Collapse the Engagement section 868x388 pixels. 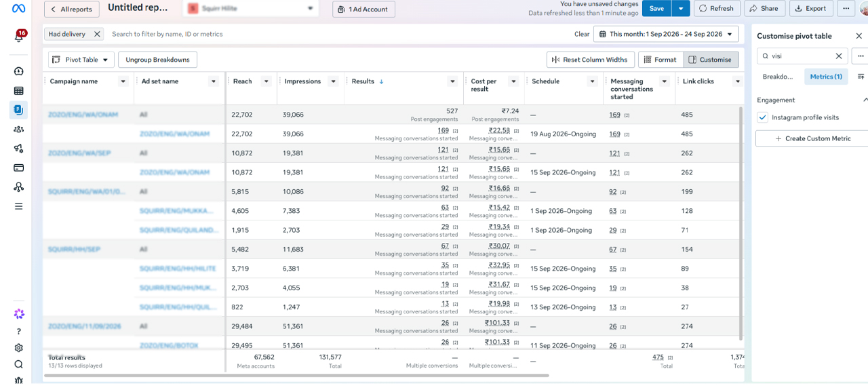[865, 100]
